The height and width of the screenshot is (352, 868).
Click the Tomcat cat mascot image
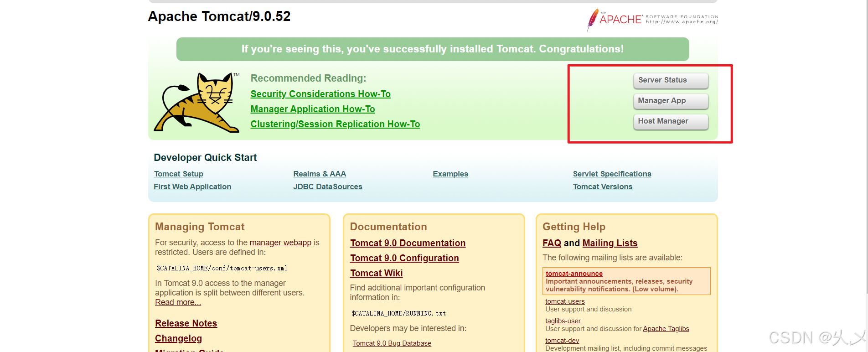click(x=197, y=102)
